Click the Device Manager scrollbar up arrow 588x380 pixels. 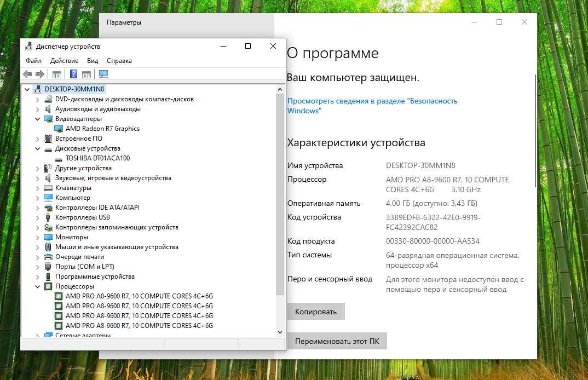coord(280,89)
